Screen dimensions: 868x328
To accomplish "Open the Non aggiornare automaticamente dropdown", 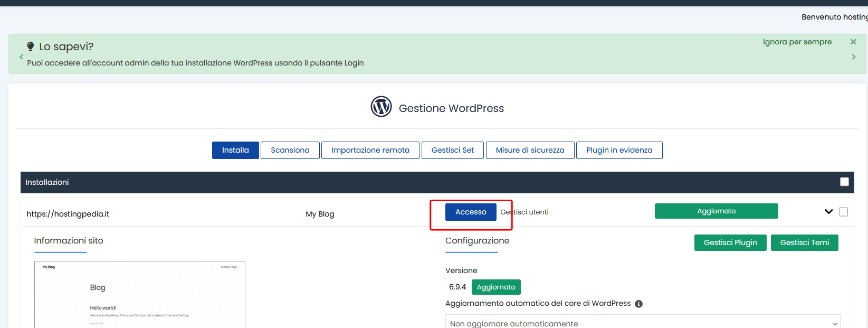I will point(643,322).
